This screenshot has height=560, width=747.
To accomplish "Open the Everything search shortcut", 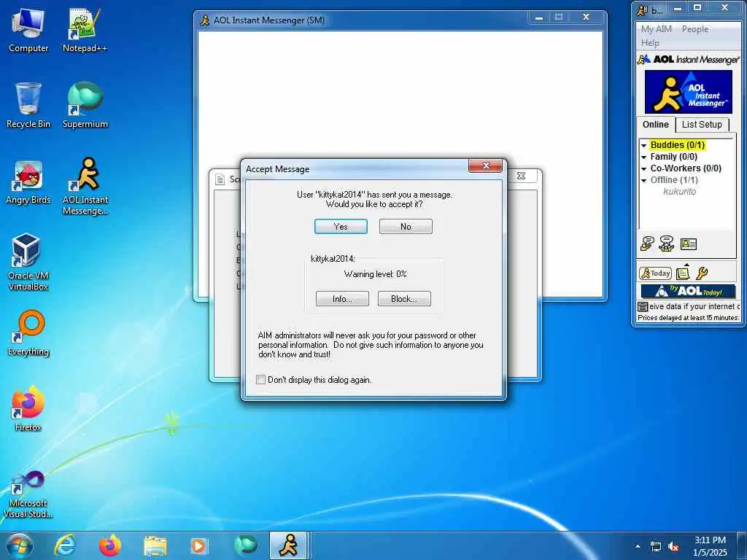I will (x=28, y=333).
